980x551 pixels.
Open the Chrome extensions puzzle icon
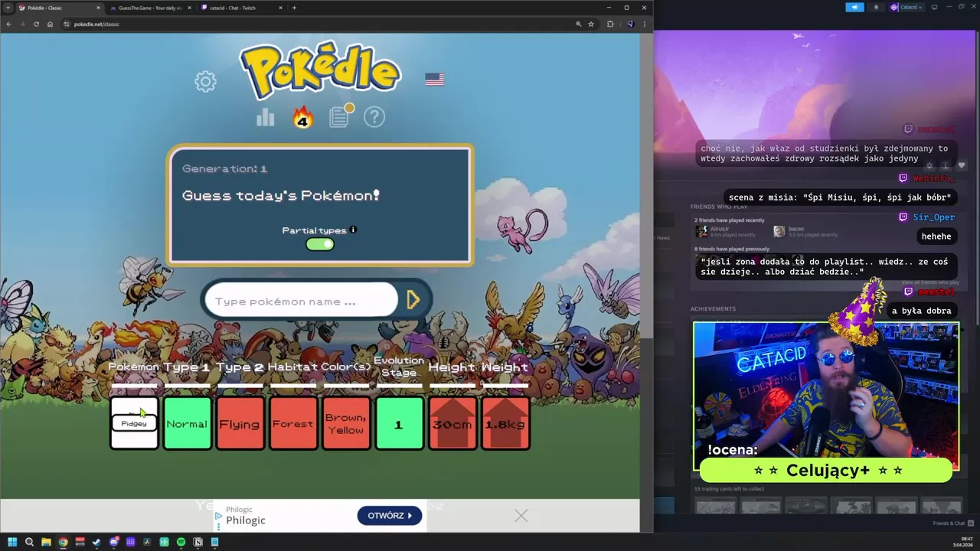[x=610, y=24]
